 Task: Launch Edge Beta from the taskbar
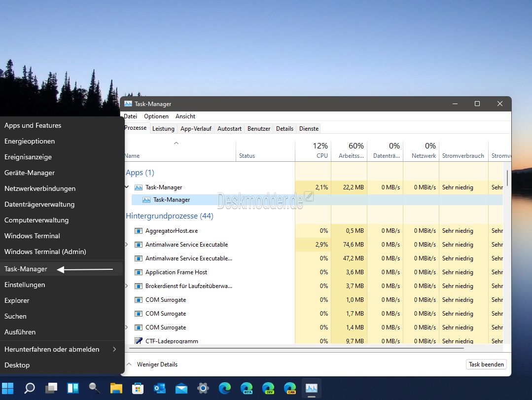click(247, 388)
